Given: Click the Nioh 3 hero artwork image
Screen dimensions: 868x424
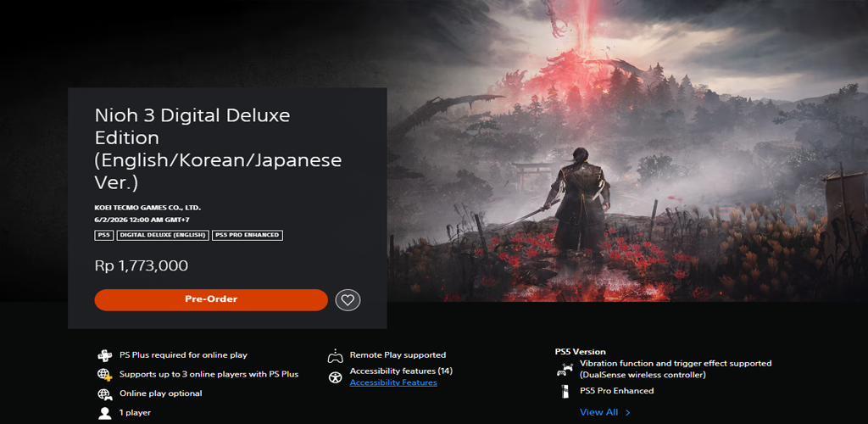Looking at the screenshot, I should [x=627, y=151].
